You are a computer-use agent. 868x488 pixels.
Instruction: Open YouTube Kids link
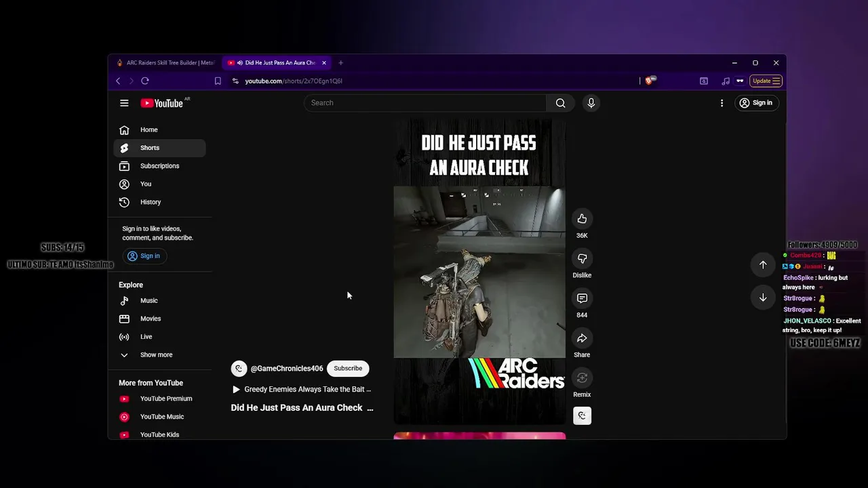click(x=159, y=434)
